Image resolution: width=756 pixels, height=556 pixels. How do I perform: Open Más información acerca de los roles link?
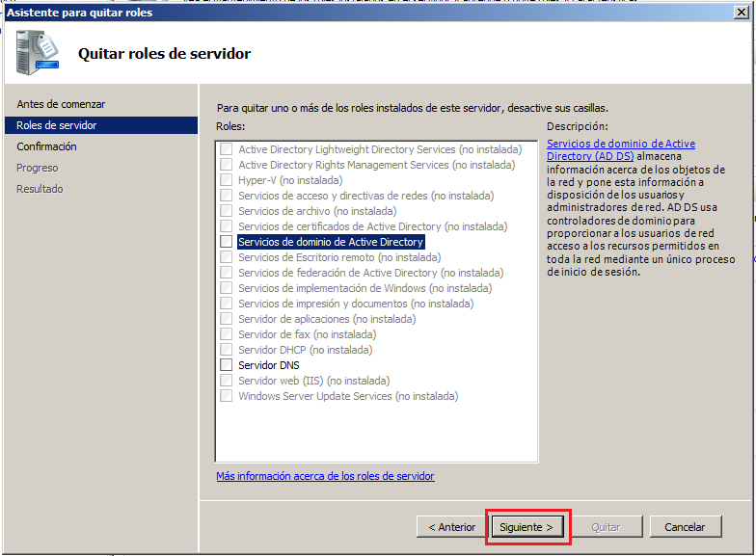point(325,476)
